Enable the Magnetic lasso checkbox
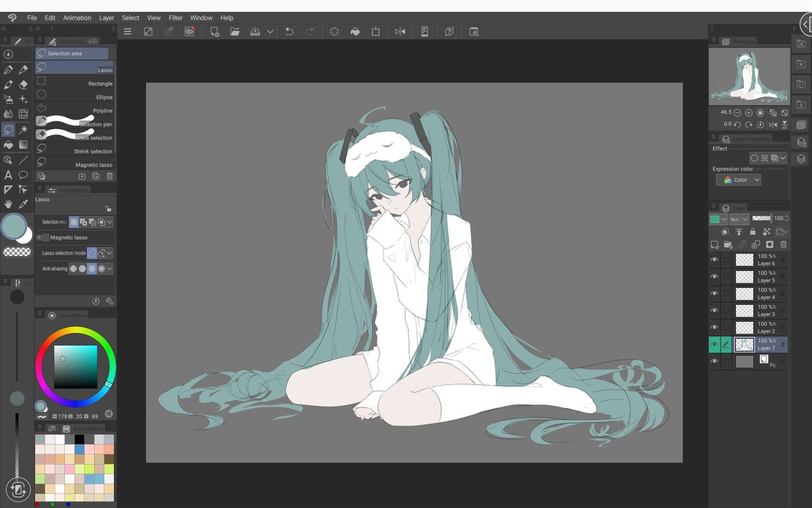 46,238
